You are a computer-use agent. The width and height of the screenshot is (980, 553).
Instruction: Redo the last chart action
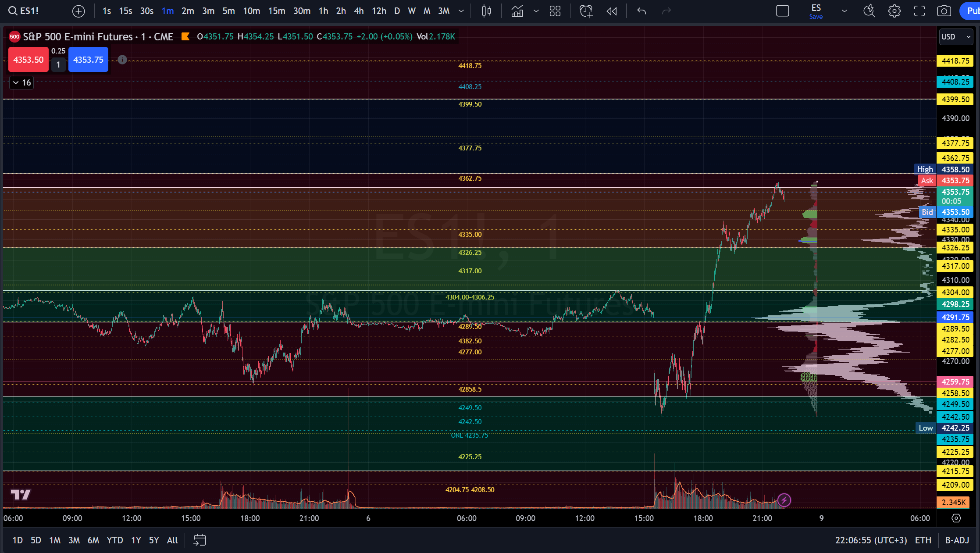(666, 11)
